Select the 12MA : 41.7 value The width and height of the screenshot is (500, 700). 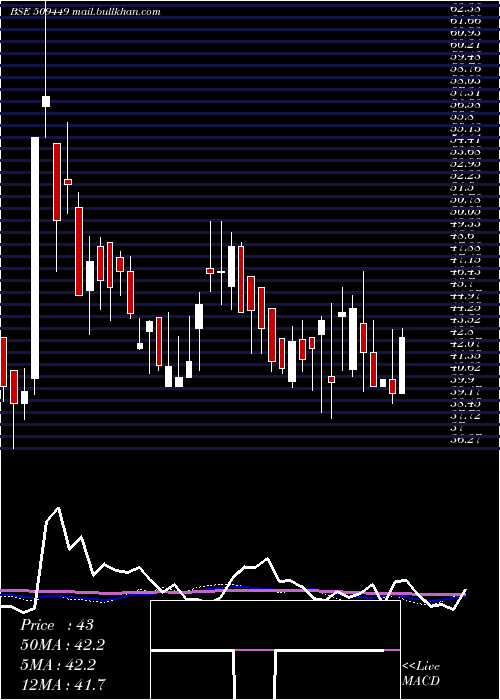pyautogui.click(x=63, y=684)
